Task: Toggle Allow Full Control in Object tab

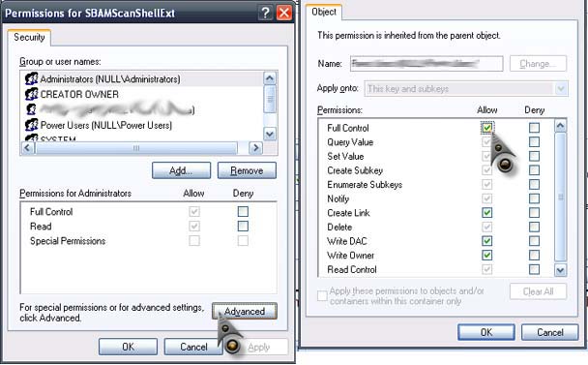Action: click(x=486, y=128)
